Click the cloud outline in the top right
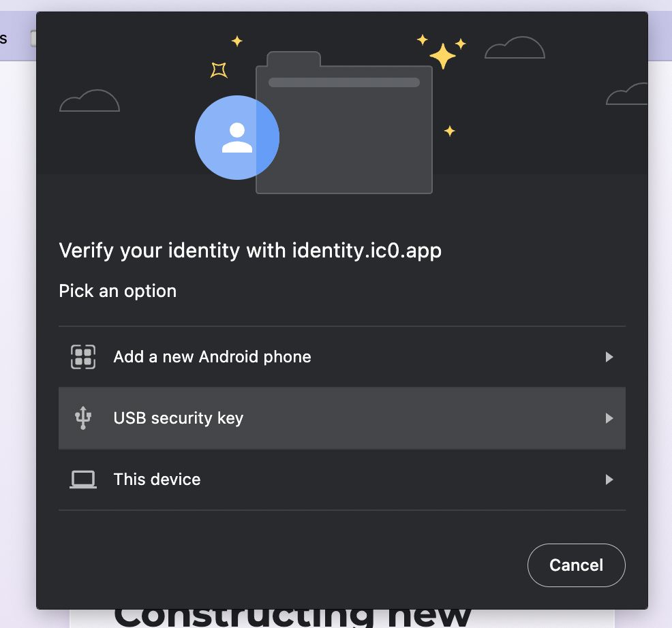The height and width of the screenshot is (628, 672). click(x=515, y=48)
